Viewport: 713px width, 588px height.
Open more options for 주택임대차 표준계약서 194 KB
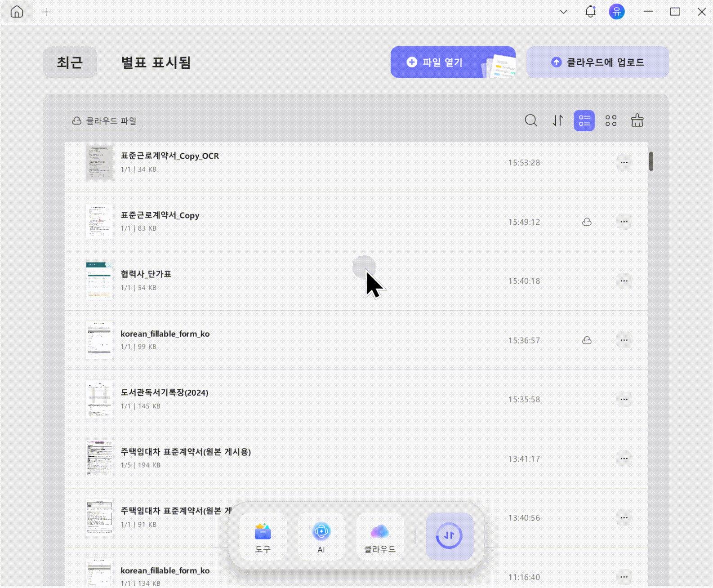[x=624, y=459]
